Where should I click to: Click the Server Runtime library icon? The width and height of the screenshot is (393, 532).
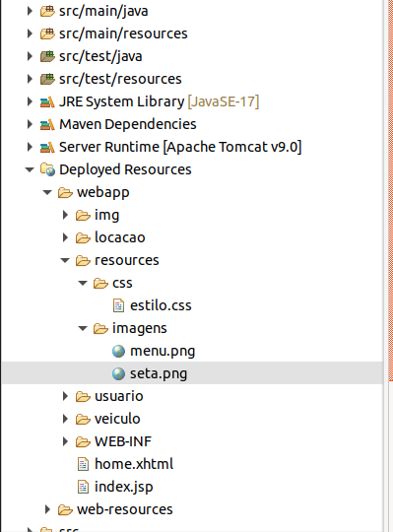pos(47,147)
